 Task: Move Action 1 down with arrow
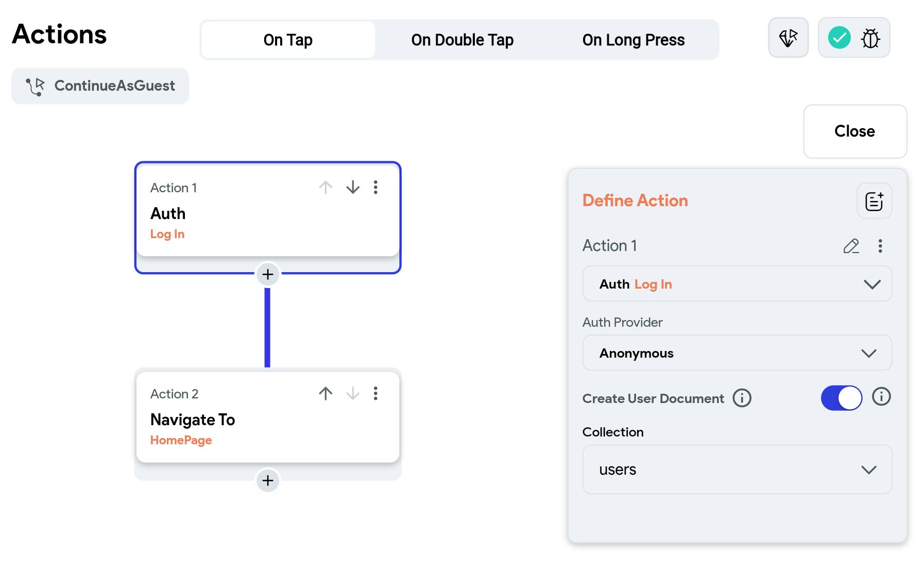point(353,187)
